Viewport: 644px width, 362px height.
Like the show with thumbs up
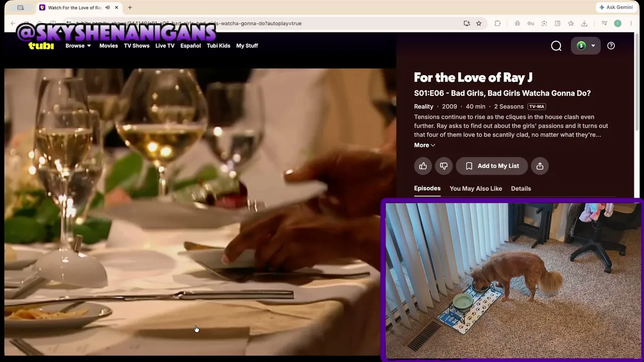point(423,166)
